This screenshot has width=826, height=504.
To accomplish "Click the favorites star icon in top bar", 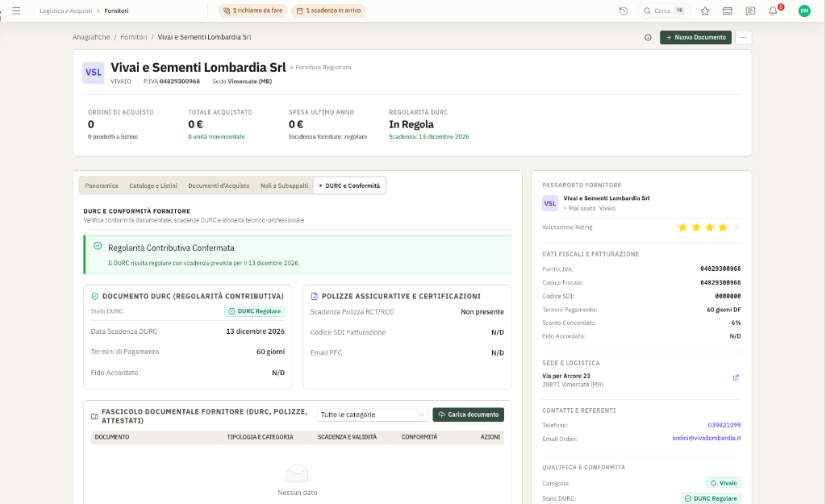I will (x=705, y=10).
